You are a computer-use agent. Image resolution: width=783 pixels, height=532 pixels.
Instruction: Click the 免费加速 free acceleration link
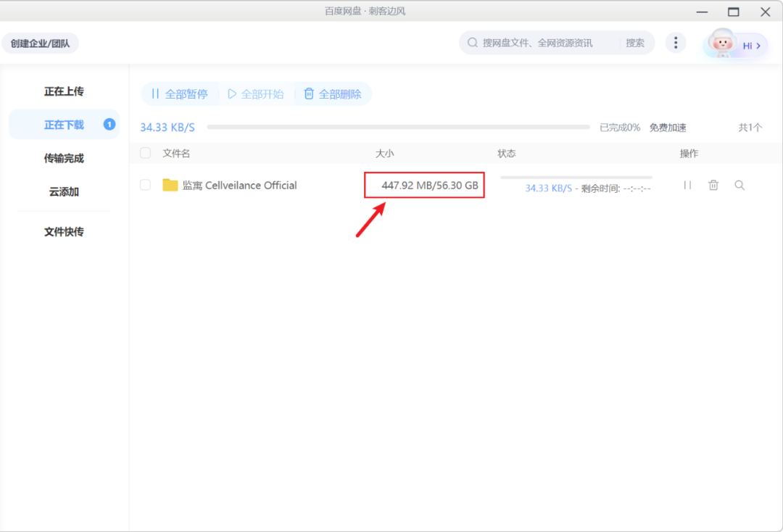click(x=668, y=128)
